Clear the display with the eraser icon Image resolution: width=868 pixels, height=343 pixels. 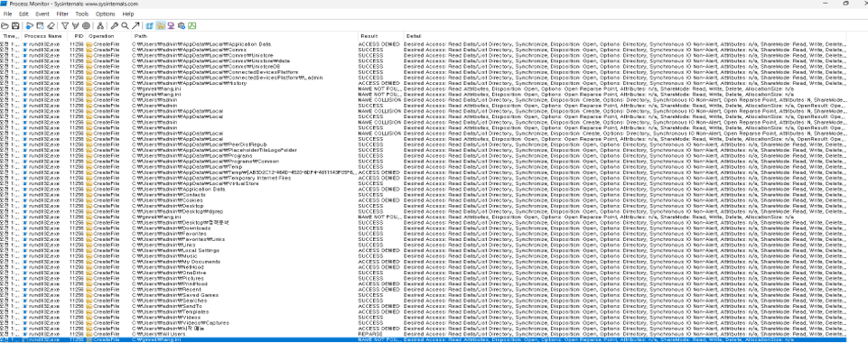pos(51,25)
